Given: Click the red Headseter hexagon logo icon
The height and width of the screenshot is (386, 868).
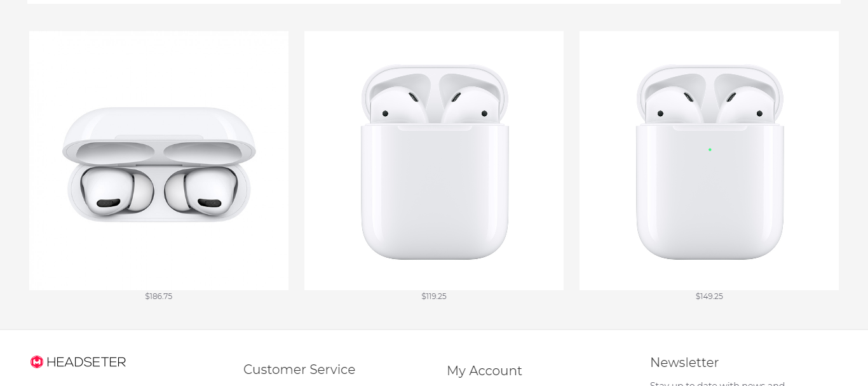Looking at the screenshot, I should (x=37, y=362).
